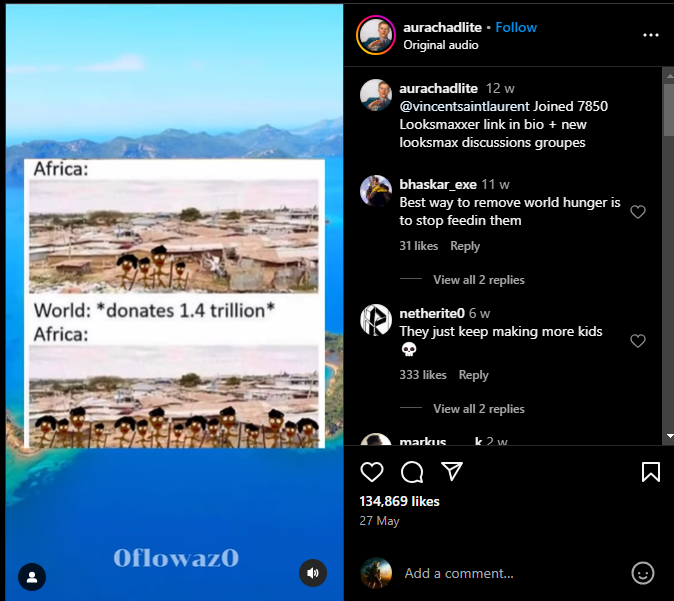The image size is (674, 601).
Task: Like bhaskar_exe's comment
Action: 638,212
